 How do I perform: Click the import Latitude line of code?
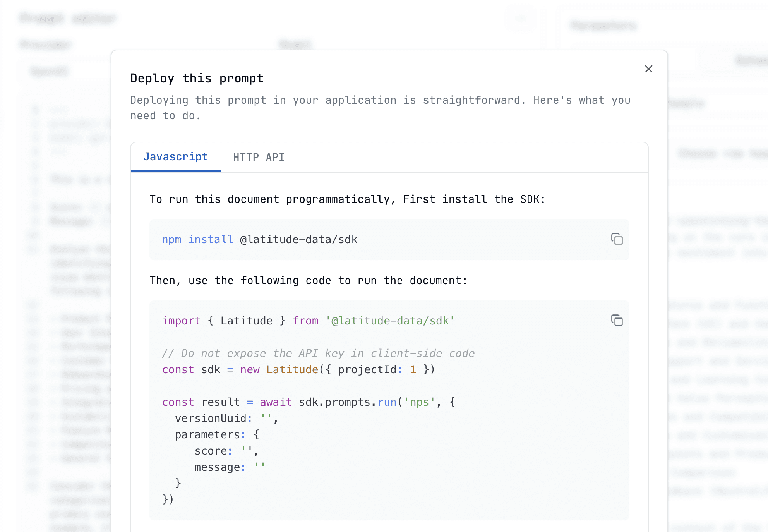coord(308,321)
